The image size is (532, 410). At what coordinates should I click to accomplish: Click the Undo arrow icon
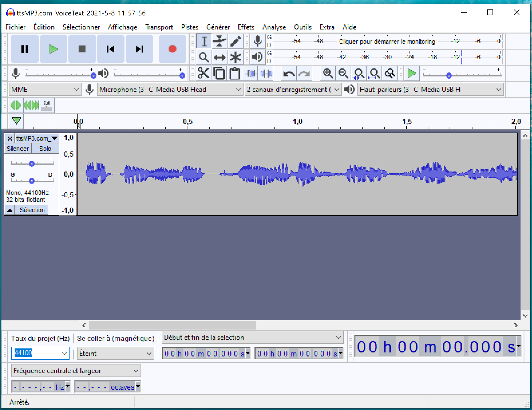tap(288, 74)
